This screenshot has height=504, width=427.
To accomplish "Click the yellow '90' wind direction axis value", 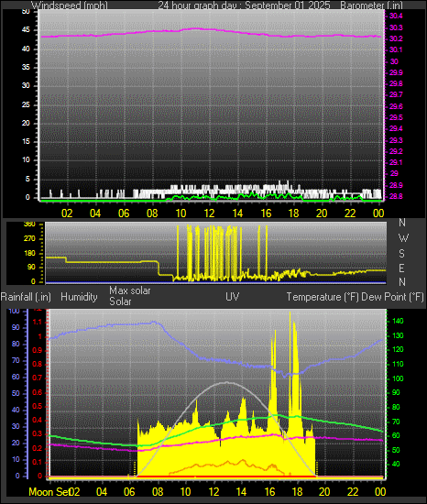I will [x=31, y=268].
